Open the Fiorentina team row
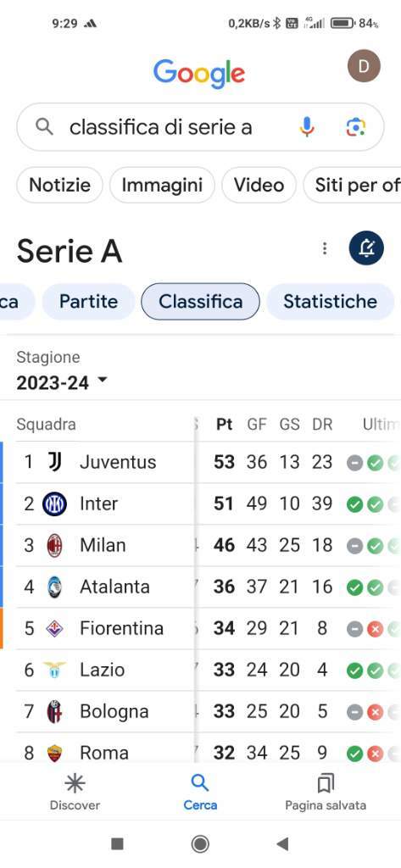 (x=200, y=628)
